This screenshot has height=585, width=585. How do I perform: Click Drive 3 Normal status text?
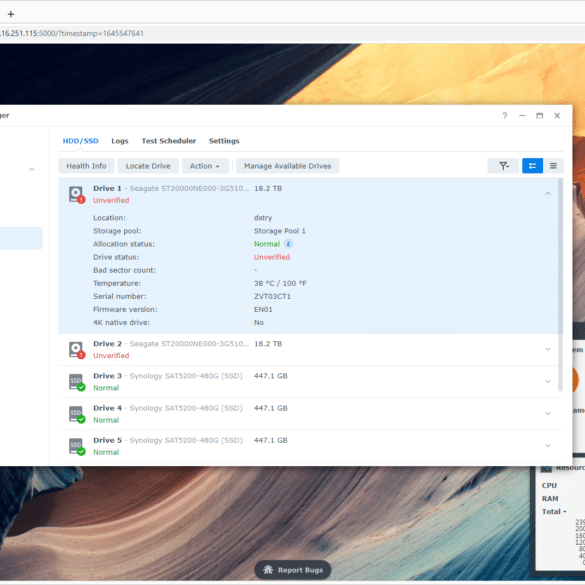(106, 388)
